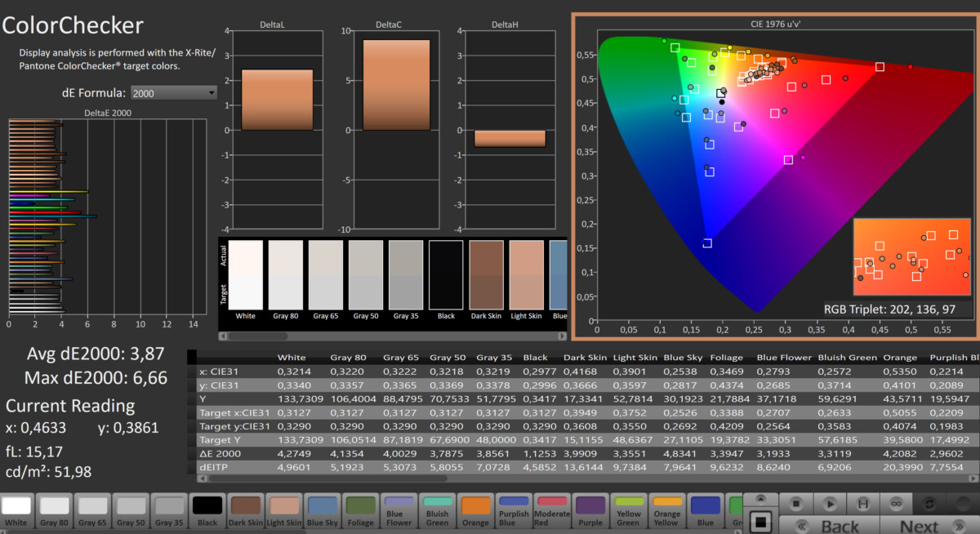This screenshot has width=980, height=534.
Task: Click the read series bracket icon
Action: click(x=863, y=504)
